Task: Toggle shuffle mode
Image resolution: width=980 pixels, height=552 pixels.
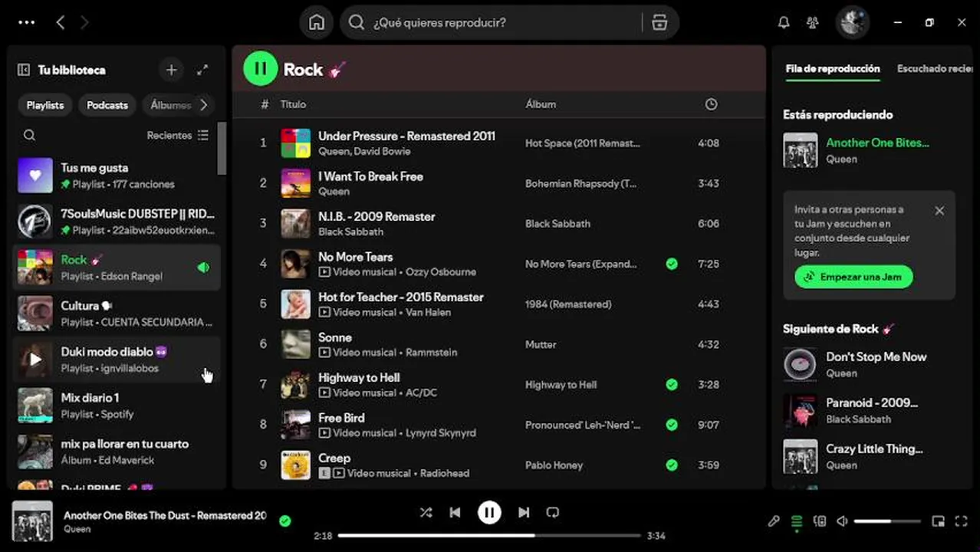Action: (x=426, y=512)
